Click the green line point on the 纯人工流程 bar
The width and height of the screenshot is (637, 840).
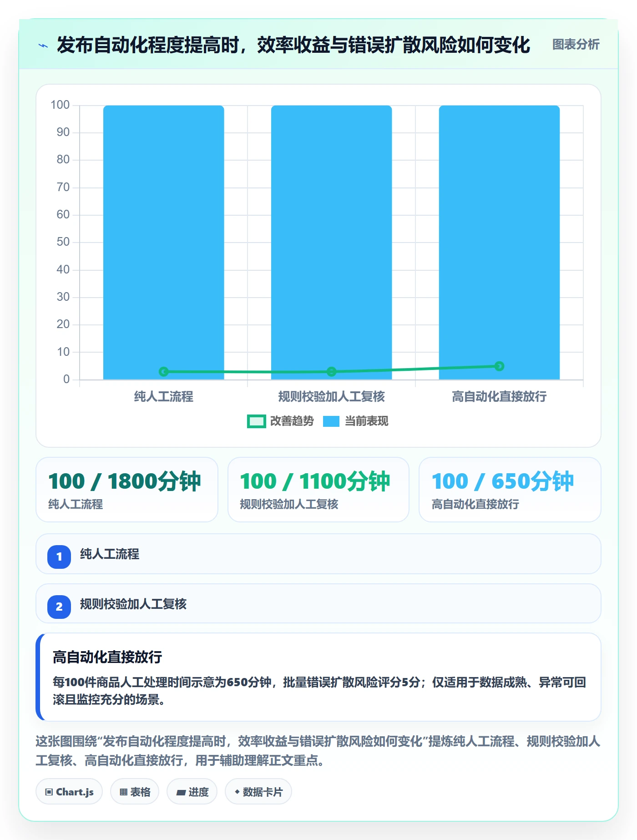(x=164, y=371)
